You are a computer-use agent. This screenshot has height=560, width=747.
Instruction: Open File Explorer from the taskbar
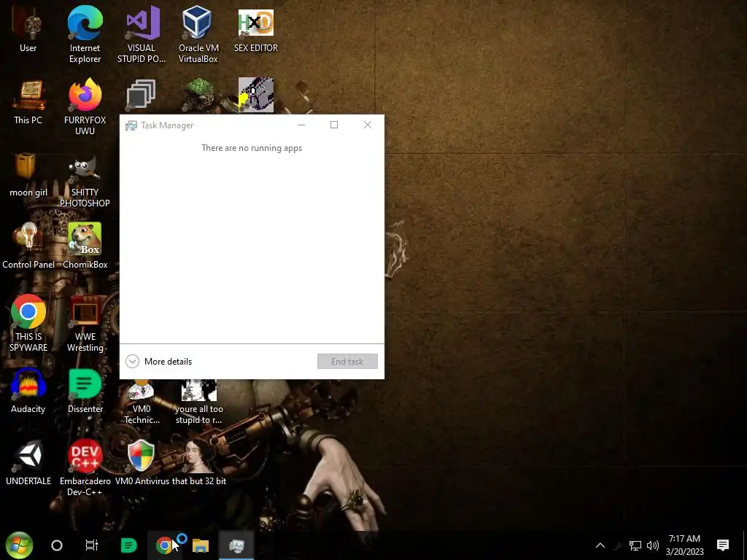201,545
